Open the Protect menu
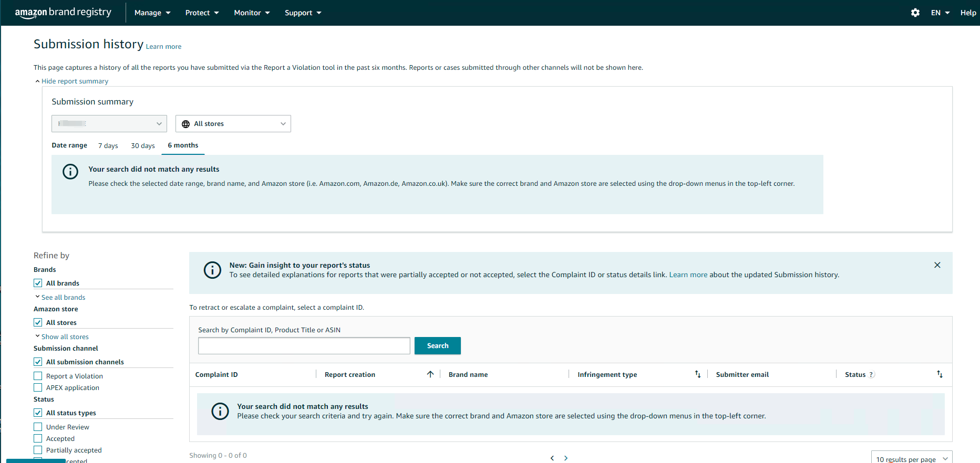The image size is (980, 463). (x=202, y=13)
